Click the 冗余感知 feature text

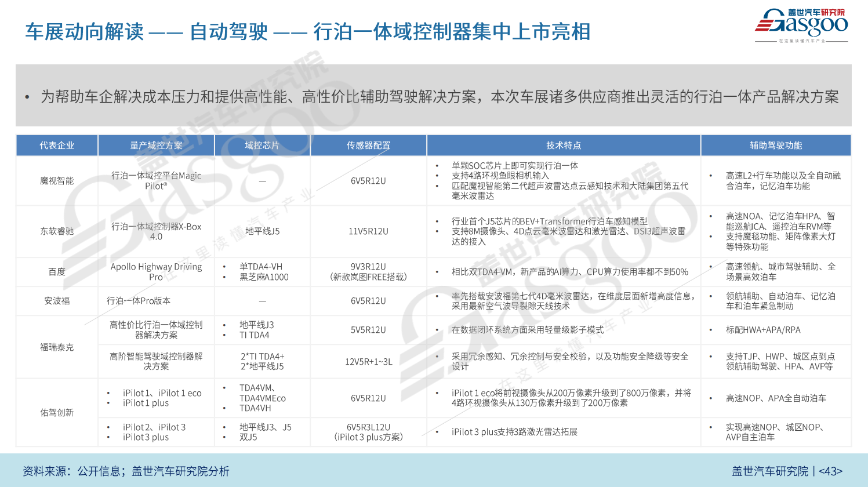[571, 361]
